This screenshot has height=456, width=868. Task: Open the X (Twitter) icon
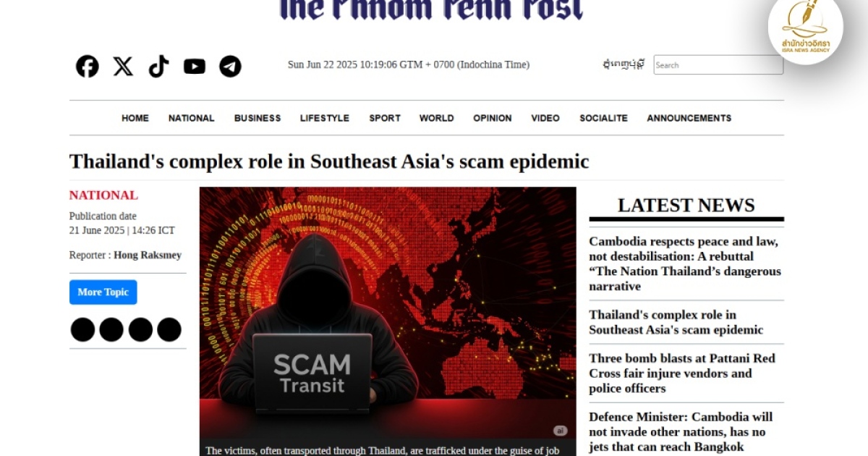pos(123,67)
